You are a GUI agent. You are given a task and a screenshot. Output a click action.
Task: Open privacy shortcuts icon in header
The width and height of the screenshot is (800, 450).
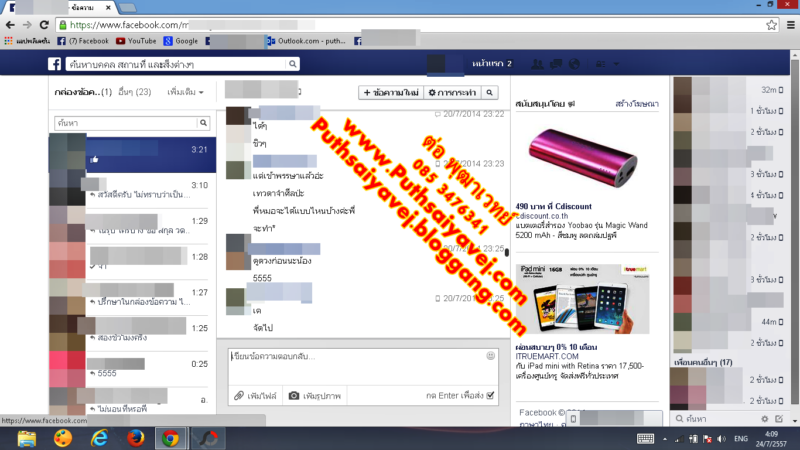601,64
